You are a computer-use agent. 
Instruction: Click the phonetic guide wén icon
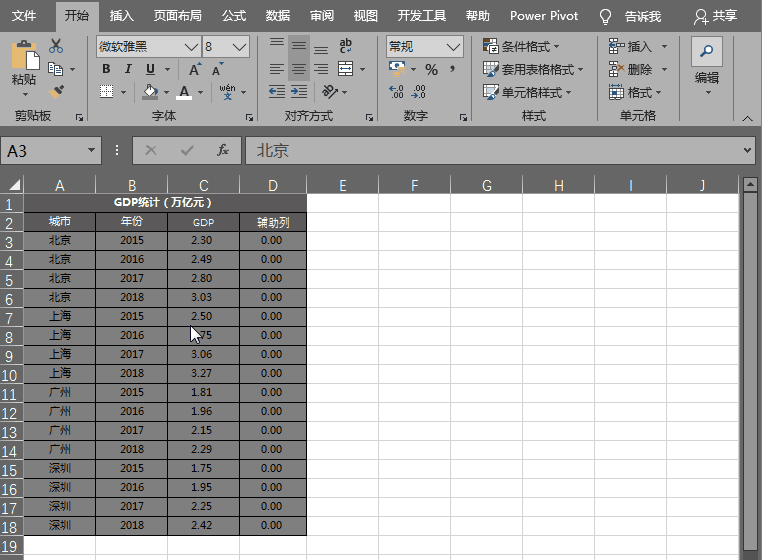(x=227, y=91)
